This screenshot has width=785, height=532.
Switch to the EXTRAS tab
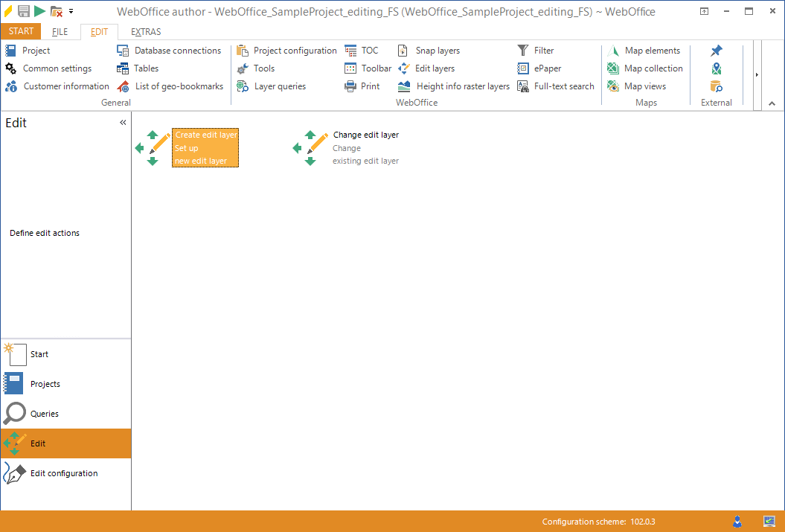tap(146, 31)
